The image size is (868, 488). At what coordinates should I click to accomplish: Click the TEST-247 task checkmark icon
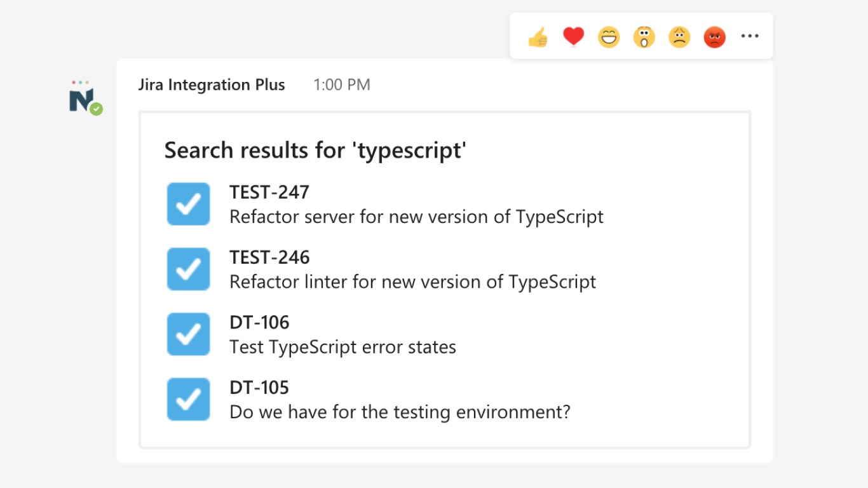click(x=188, y=204)
